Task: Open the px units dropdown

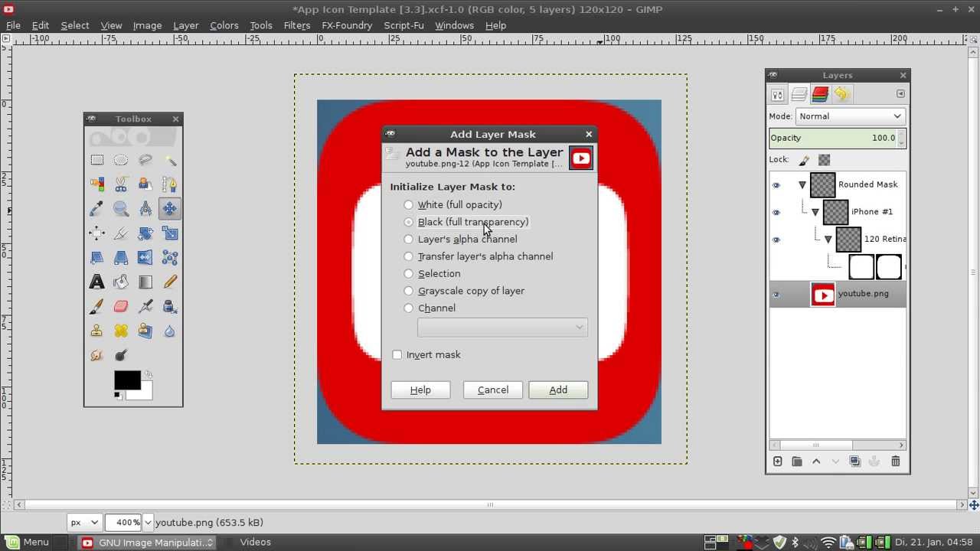Action: [x=84, y=523]
